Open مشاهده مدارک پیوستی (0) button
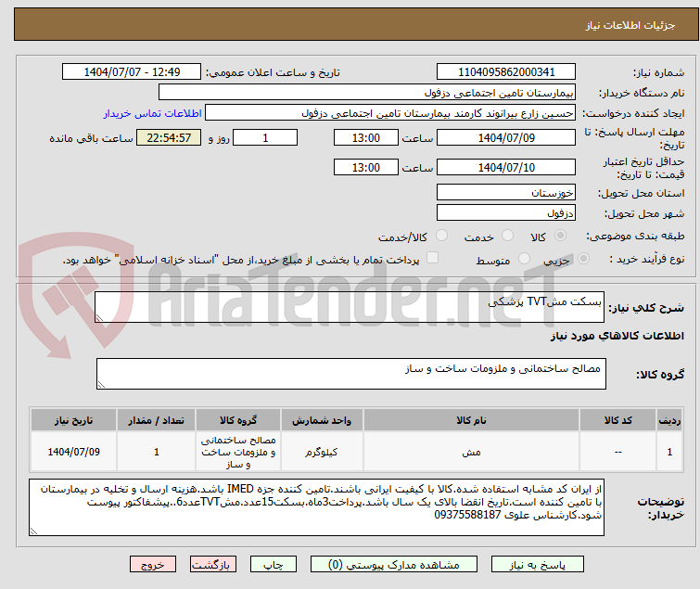 tap(394, 565)
